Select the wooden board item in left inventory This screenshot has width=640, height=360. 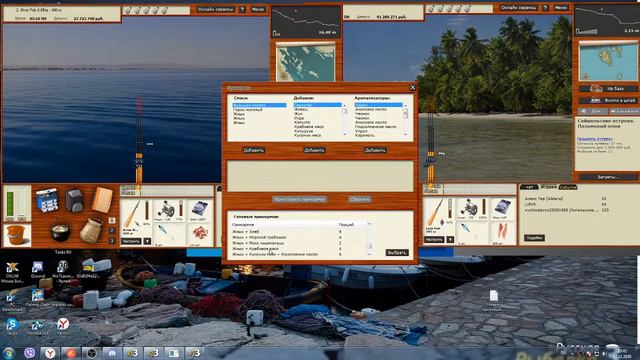pos(102,200)
